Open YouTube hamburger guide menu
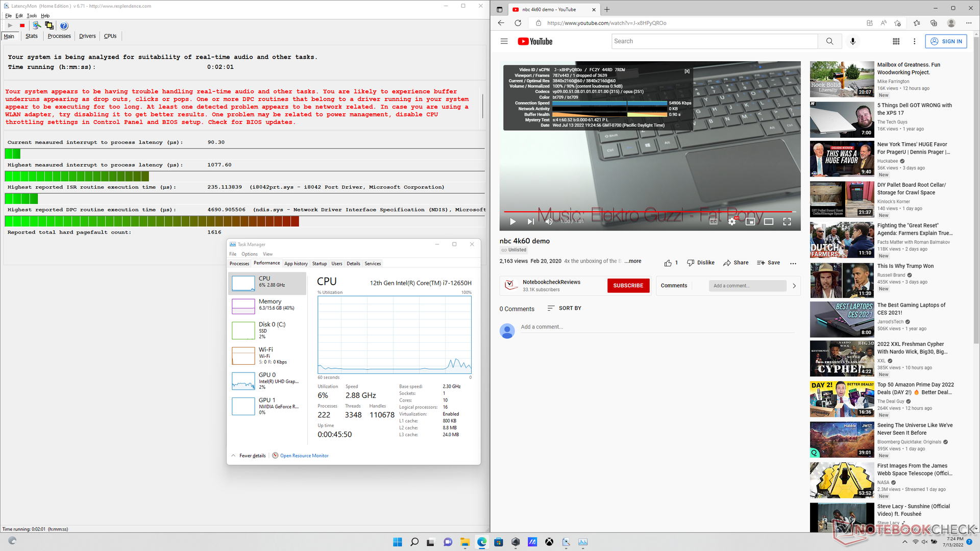980x551 pixels. [x=504, y=41]
